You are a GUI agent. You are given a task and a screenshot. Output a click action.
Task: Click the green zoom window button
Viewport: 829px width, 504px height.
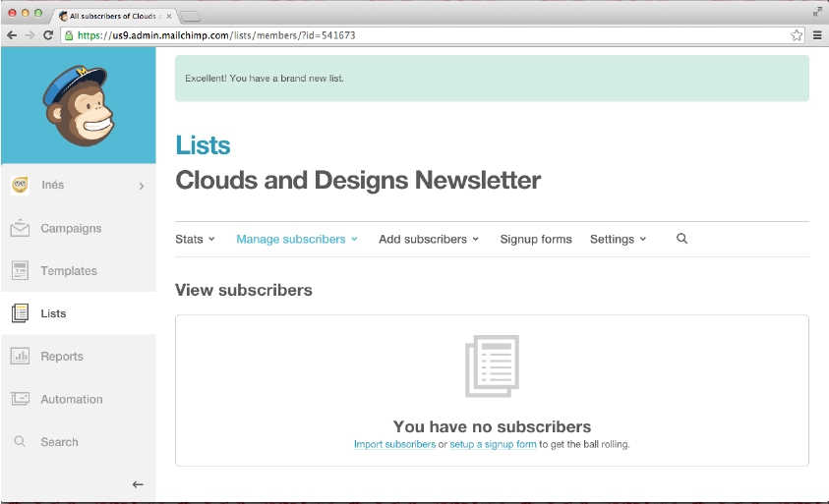38,13
